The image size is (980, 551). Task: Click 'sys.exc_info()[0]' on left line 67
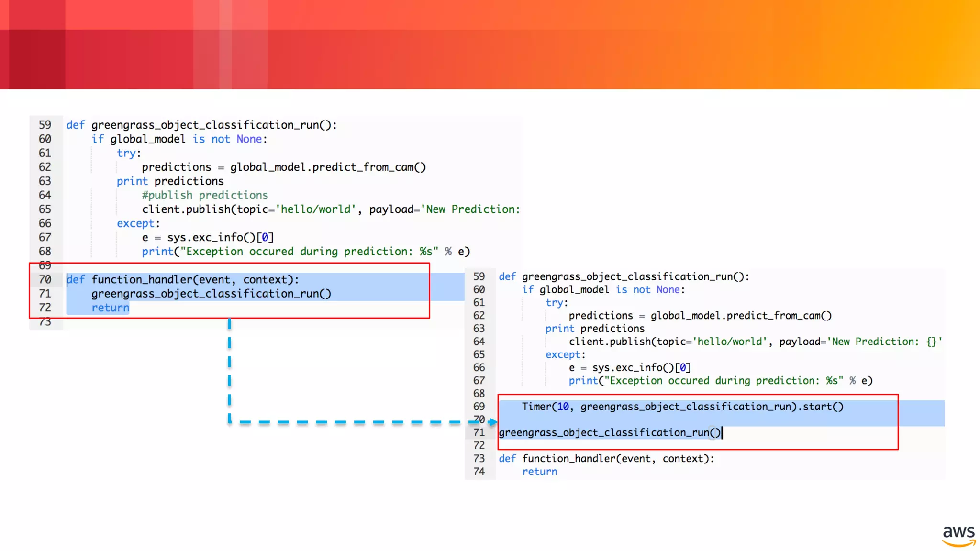221,237
